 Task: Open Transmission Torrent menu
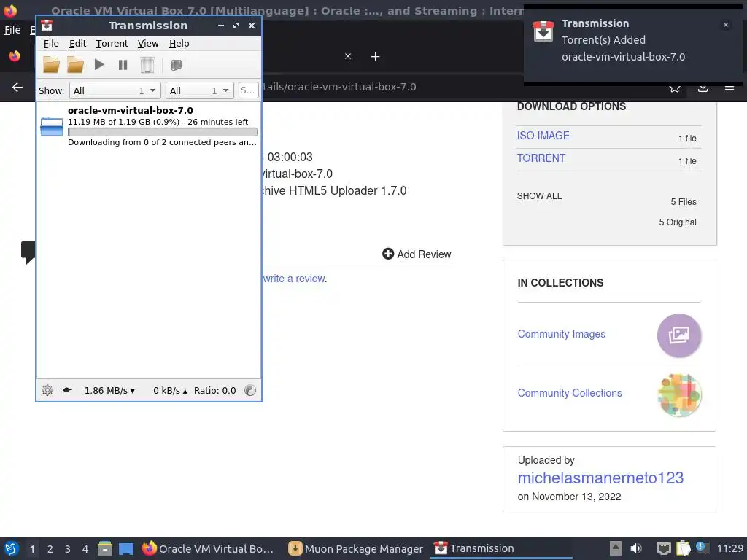[112, 43]
